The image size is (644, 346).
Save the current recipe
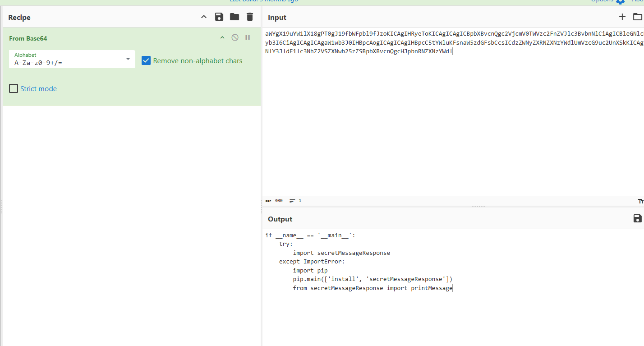pyautogui.click(x=219, y=17)
